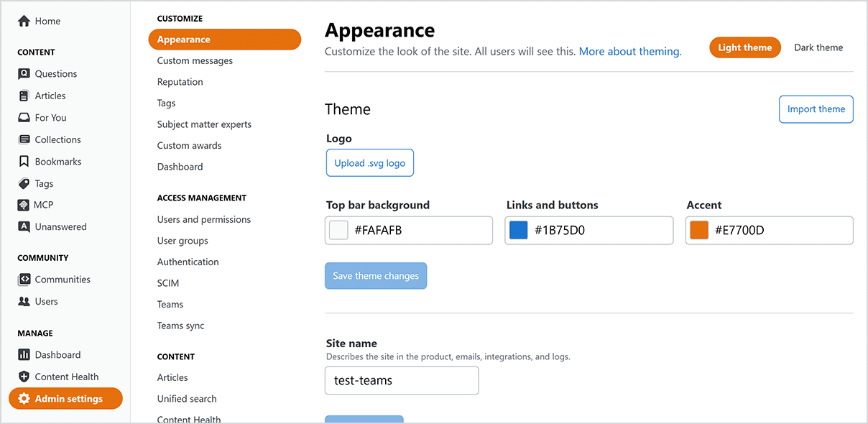Click the Site name text field

(x=402, y=381)
